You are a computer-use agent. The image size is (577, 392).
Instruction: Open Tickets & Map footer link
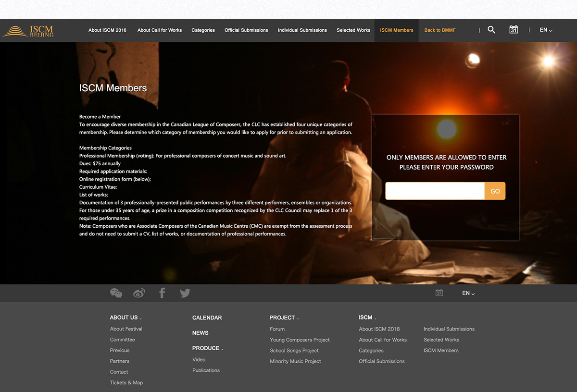pos(126,383)
